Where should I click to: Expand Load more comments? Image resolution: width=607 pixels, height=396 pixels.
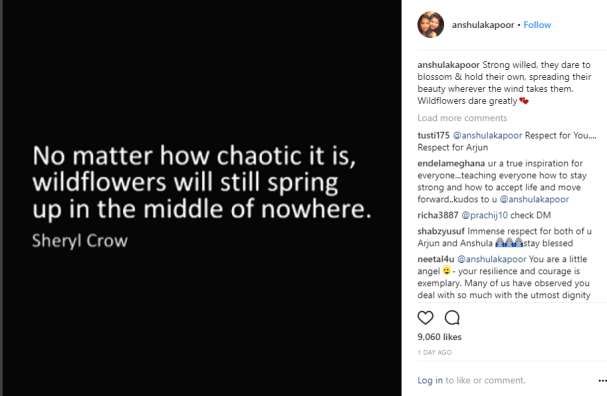(462, 118)
